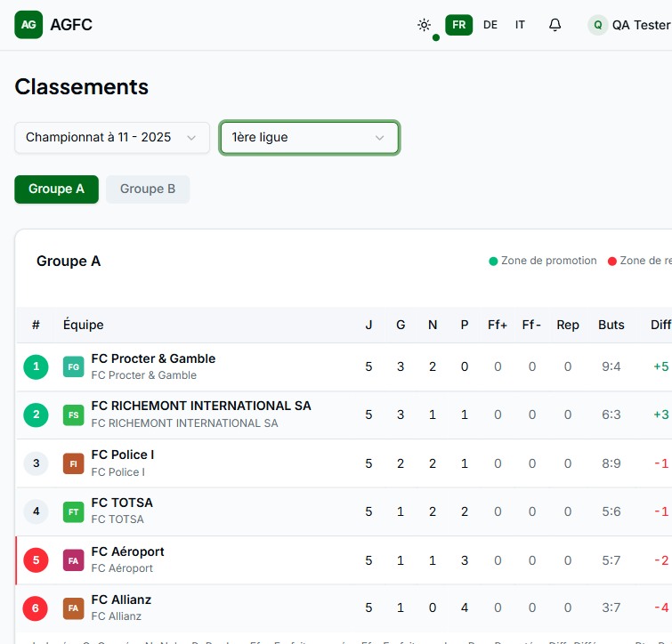
Task: Click goals value 5:6
Action: (611, 511)
